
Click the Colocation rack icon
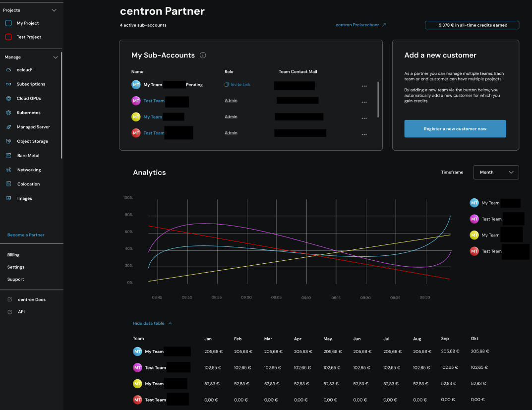click(8, 184)
